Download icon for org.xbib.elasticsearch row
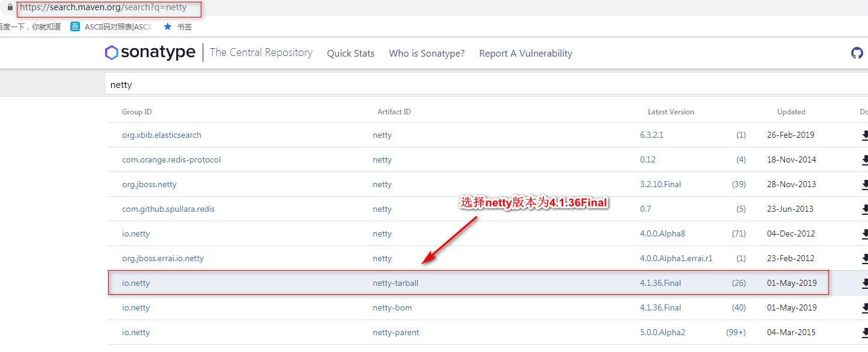This screenshot has width=868, height=352. pos(864,135)
